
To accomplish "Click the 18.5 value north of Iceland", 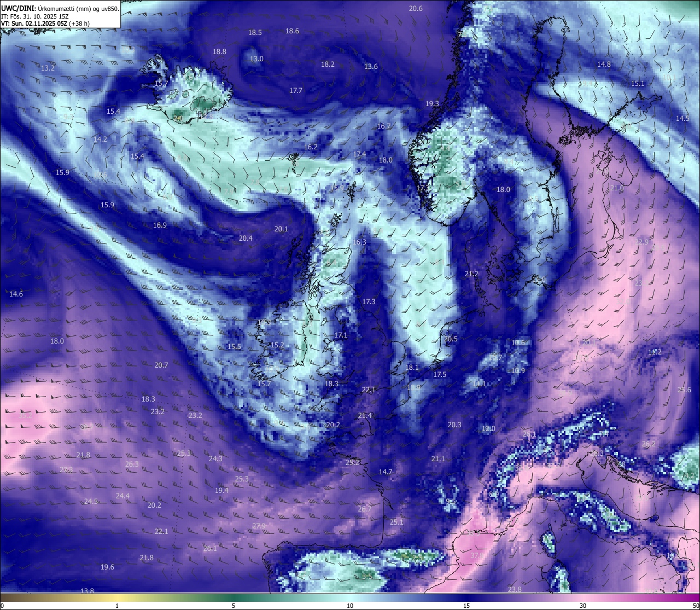I will click(255, 32).
